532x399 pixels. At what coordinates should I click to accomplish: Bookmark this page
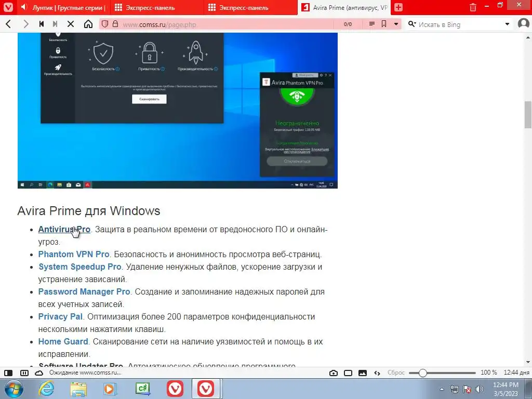point(384,24)
